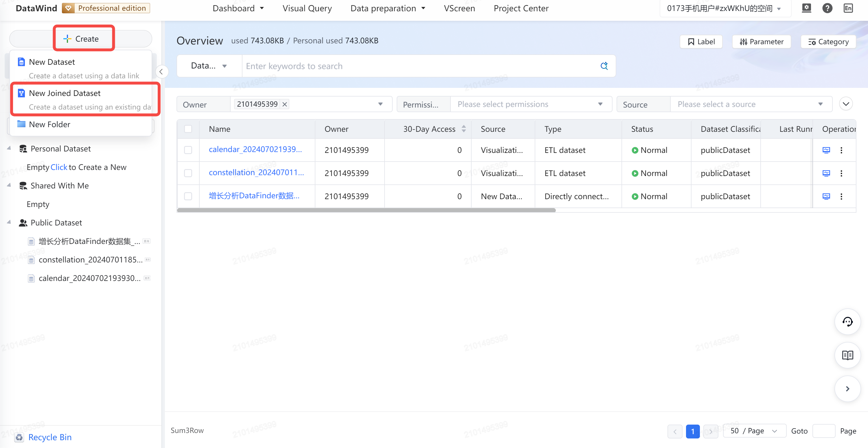Open the Dashboard dropdown menu
Screen dimensions: 868x448
pyautogui.click(x=238, y=8)
